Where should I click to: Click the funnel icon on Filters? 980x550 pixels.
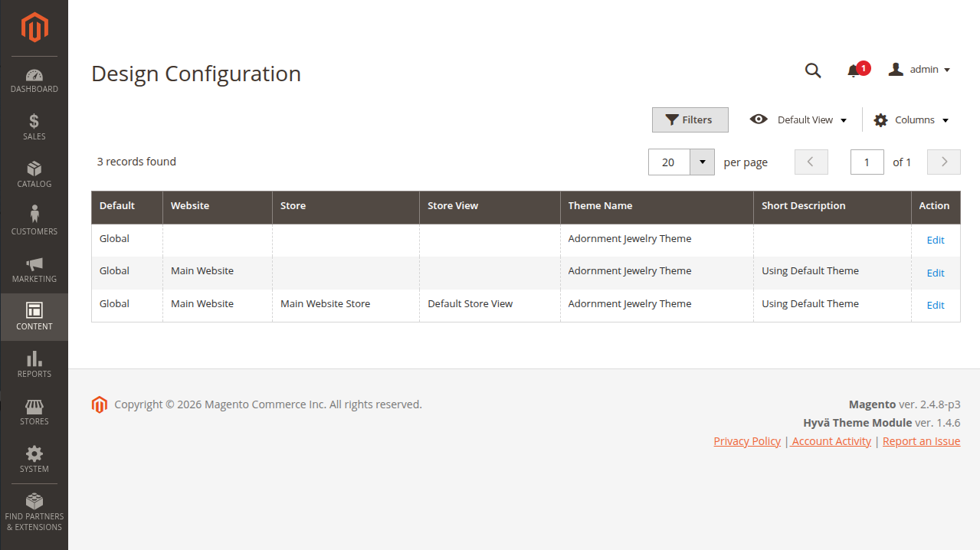[x=672, y=119]
